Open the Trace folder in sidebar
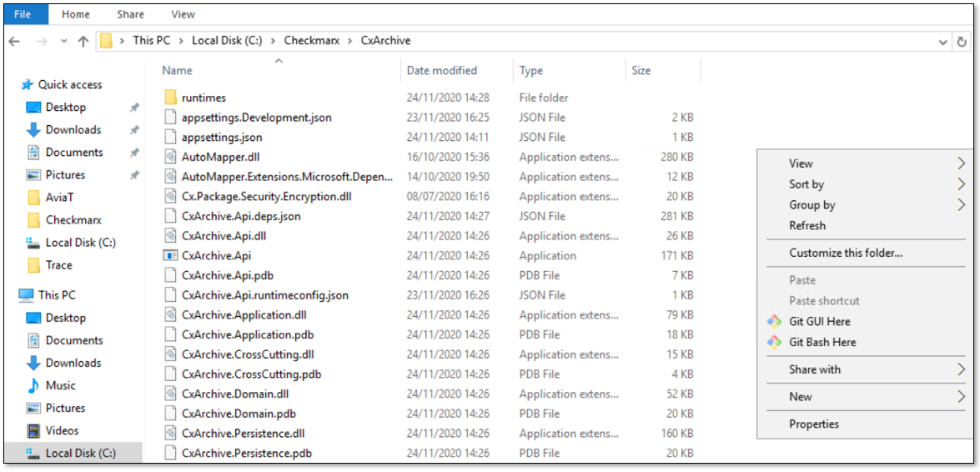Screen dimensions: 980x472 click(x=58, y=265)
